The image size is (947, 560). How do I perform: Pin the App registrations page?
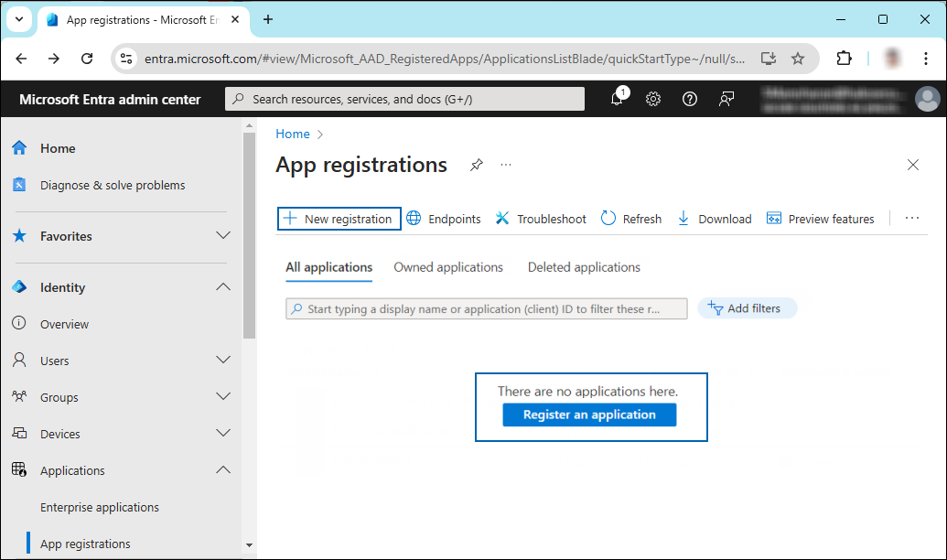coord(476,165)
